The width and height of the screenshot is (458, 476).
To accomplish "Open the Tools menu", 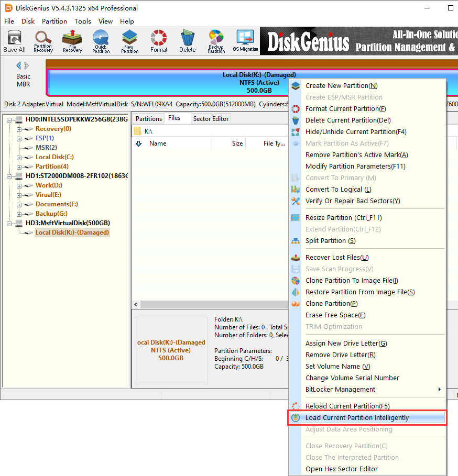I will tap(82, 21).
